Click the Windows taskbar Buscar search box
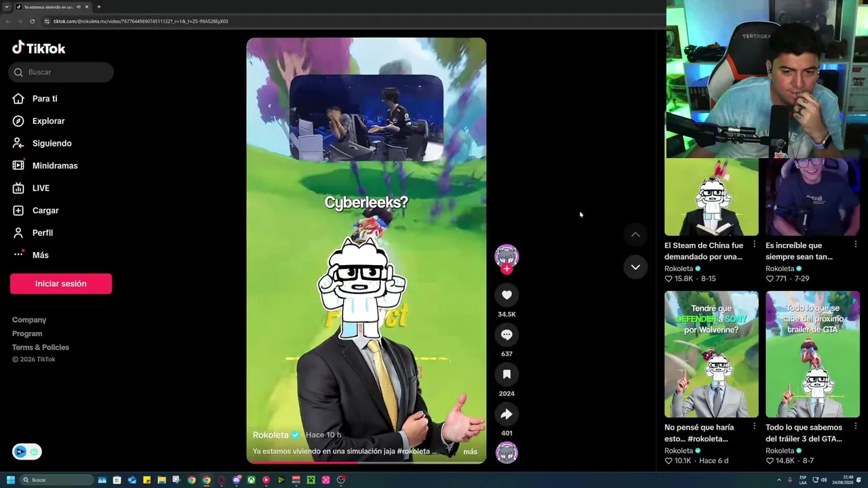This screenshot has width=868, height=488. pos(56,480)
